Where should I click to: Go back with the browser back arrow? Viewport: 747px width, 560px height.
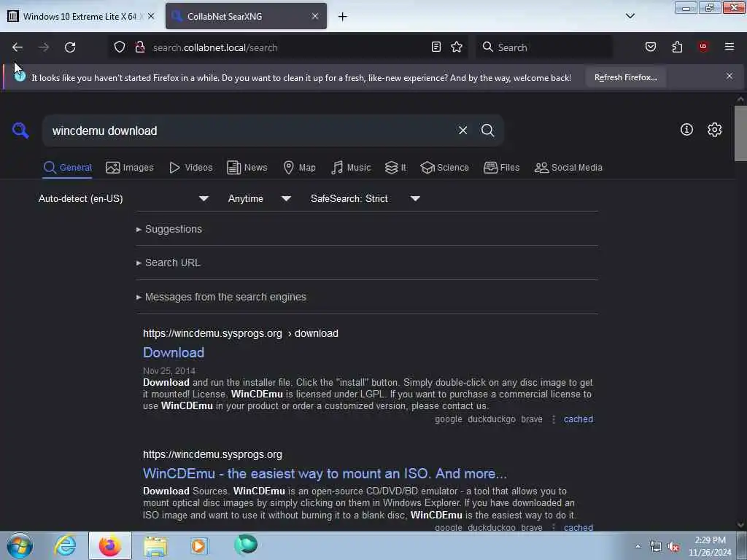[18, 47]
